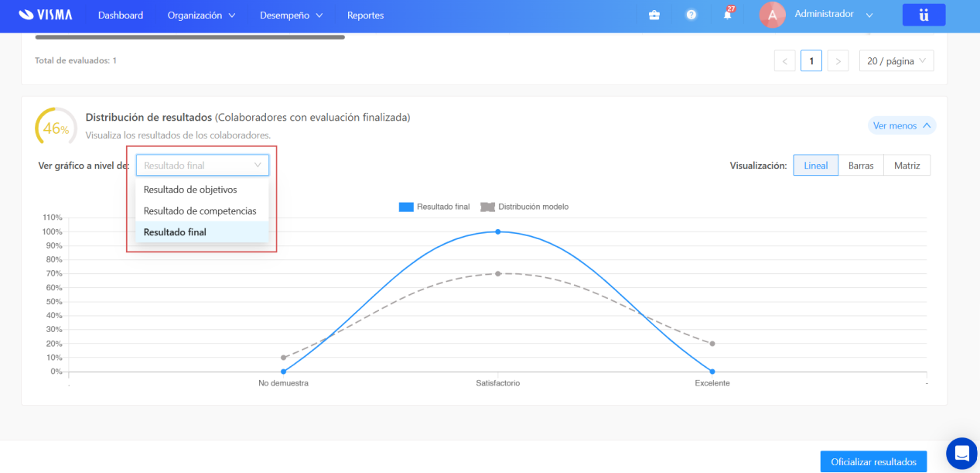This screenshot has width=980, height=473.
Task: Click the Excelente axis label
Action: coord(712,383)
